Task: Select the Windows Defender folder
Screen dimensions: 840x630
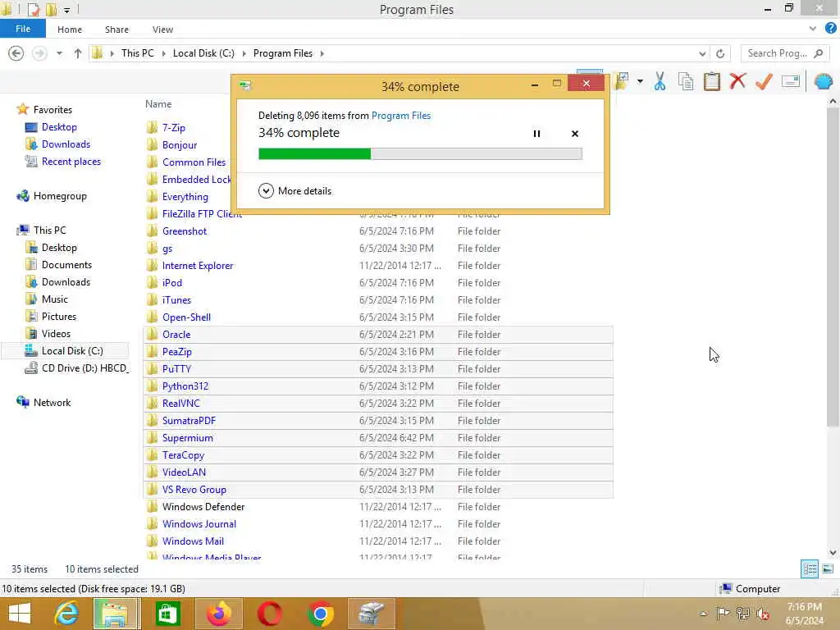Action: coord(203,506)
